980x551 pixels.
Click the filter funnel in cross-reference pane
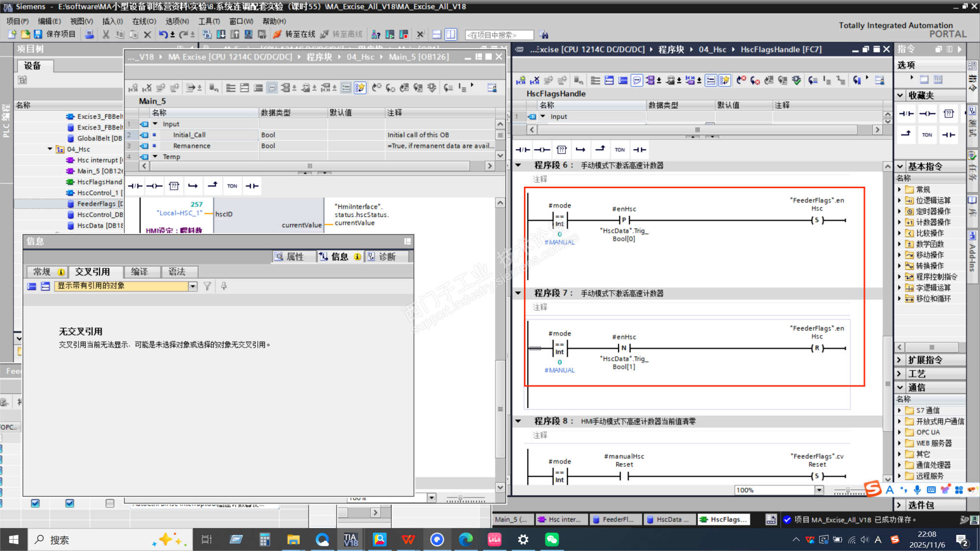207,286
